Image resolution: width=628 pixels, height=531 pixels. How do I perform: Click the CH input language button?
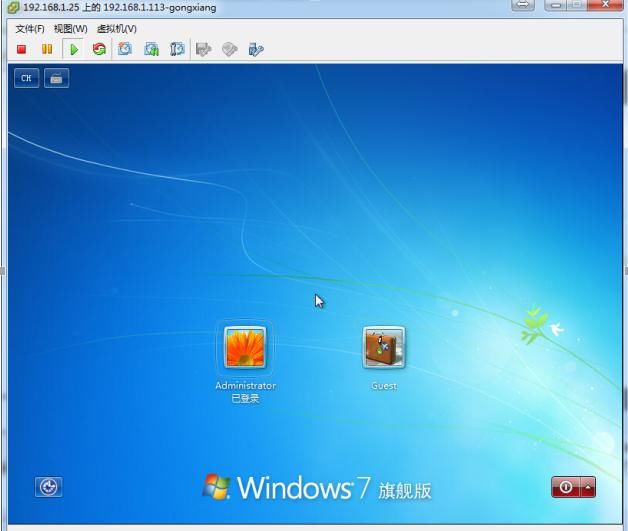tap(26, 78)
